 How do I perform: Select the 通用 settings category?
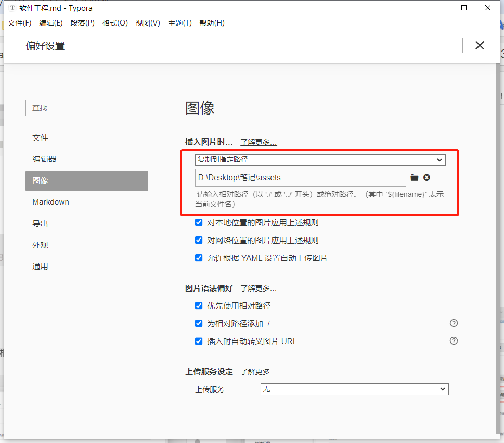(87, 267)
